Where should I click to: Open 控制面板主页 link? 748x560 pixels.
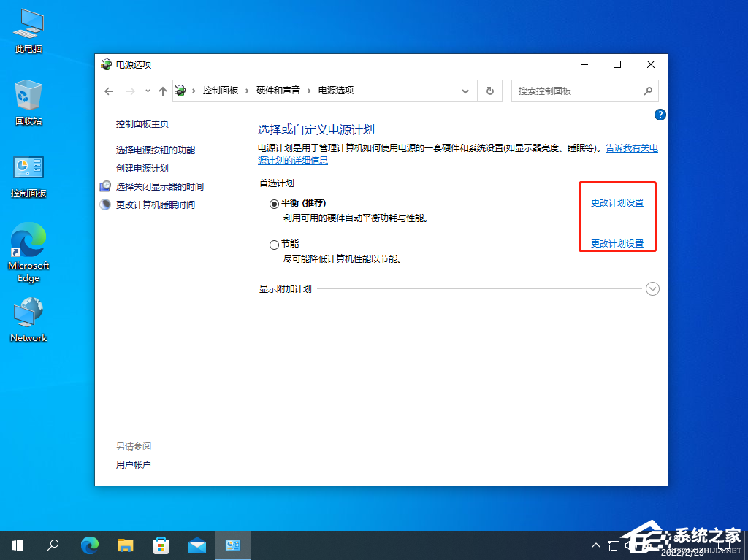pos(142,123)
